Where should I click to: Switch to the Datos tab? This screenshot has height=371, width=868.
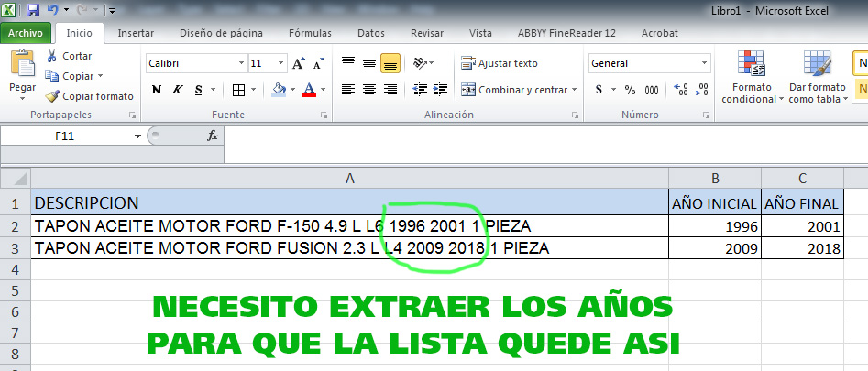coord(371,33)
